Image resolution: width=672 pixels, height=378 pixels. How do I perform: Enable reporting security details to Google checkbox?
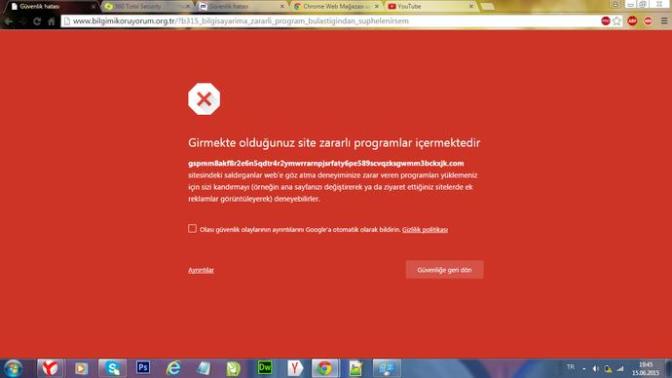point(192,229)
